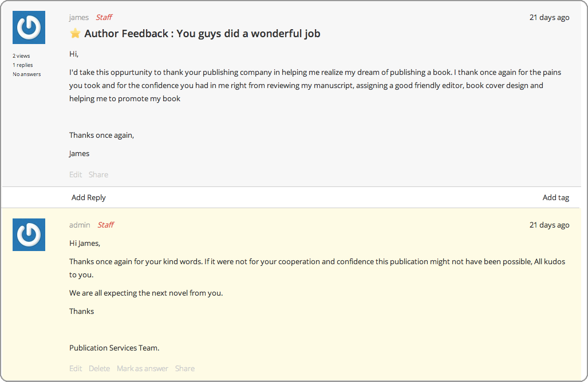
Task: Click Share under james's post
Action: coord(98,174)
